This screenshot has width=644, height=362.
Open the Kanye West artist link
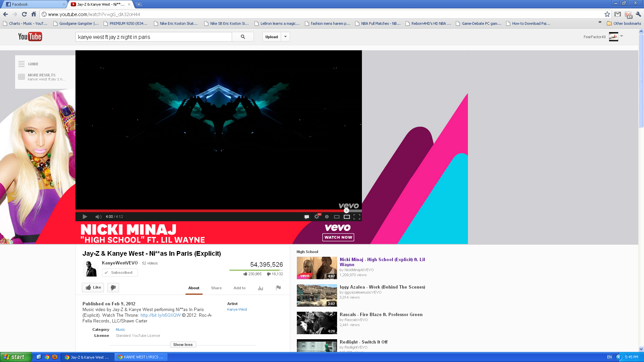[237, 309]
